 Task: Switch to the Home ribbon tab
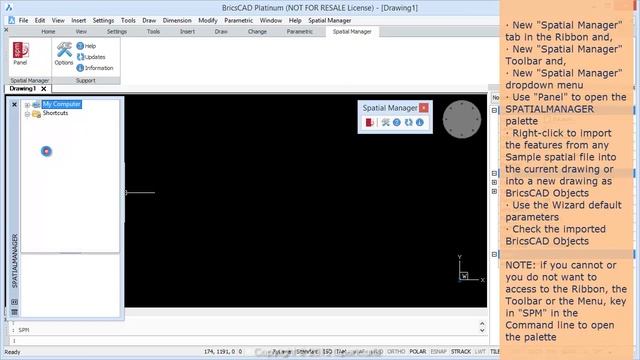[48, 31]
